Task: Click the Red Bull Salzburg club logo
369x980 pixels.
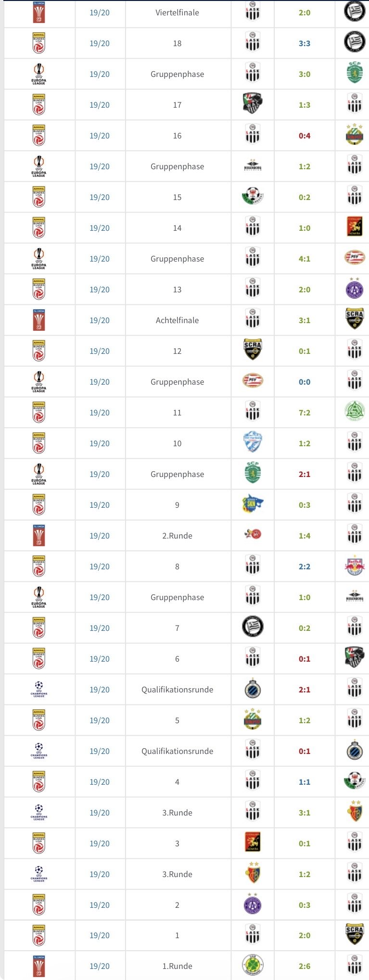Action: point(355,566)
